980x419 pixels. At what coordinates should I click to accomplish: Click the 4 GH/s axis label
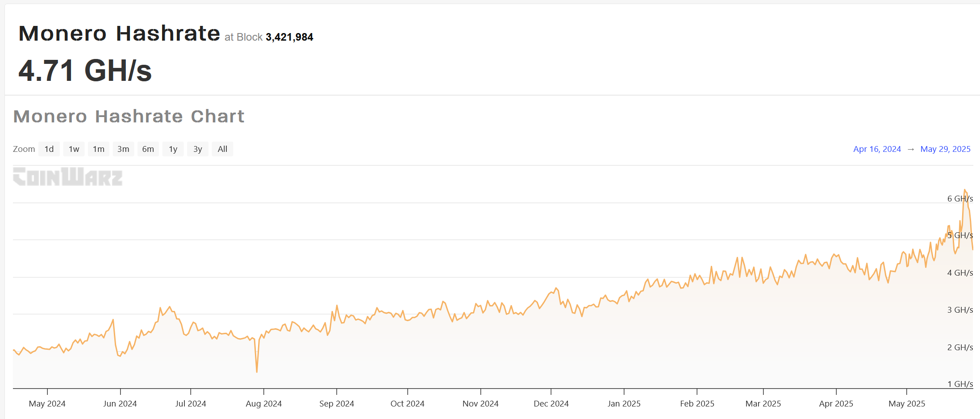tap(960, 272)
